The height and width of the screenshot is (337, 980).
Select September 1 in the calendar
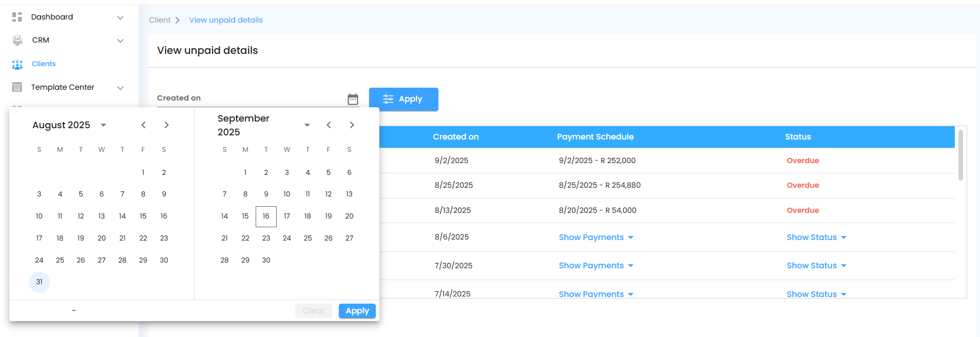[245, 172]
